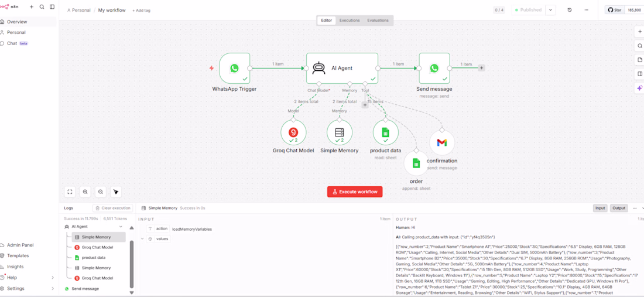Click plus connector after Send message node
Viewport: 644px width, 297px height.
(481, 68)
